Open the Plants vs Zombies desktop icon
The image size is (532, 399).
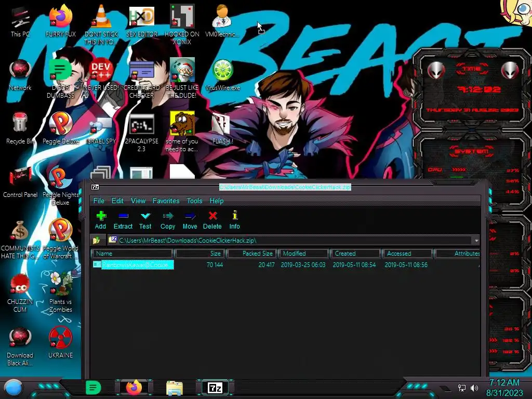coord(60,294)
